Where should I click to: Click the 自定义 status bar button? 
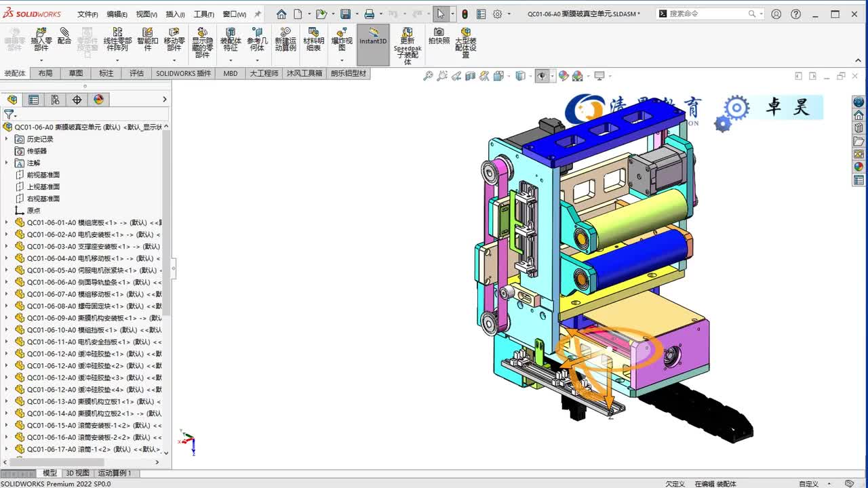click(808, 484)
